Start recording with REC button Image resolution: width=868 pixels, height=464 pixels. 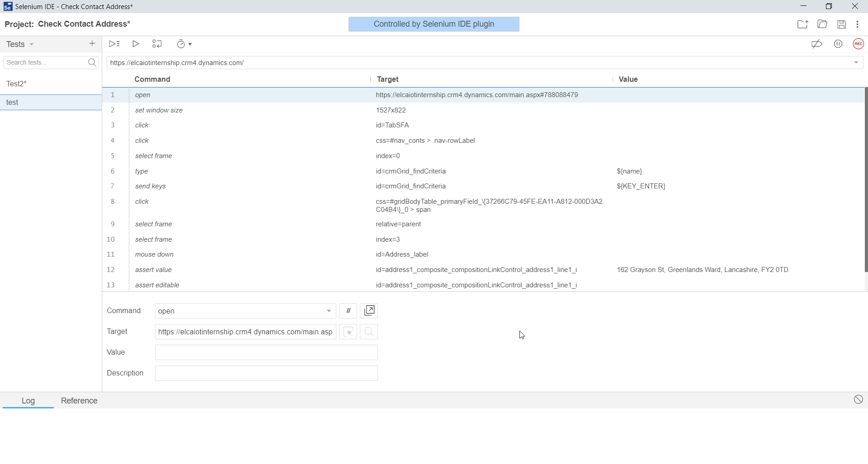coord(858,44)
